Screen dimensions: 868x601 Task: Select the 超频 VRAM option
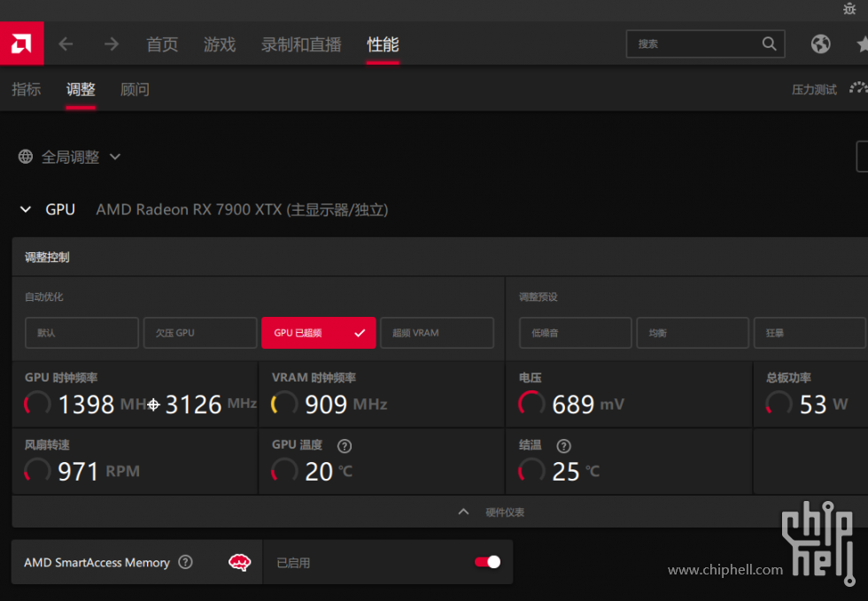[437, 333]
